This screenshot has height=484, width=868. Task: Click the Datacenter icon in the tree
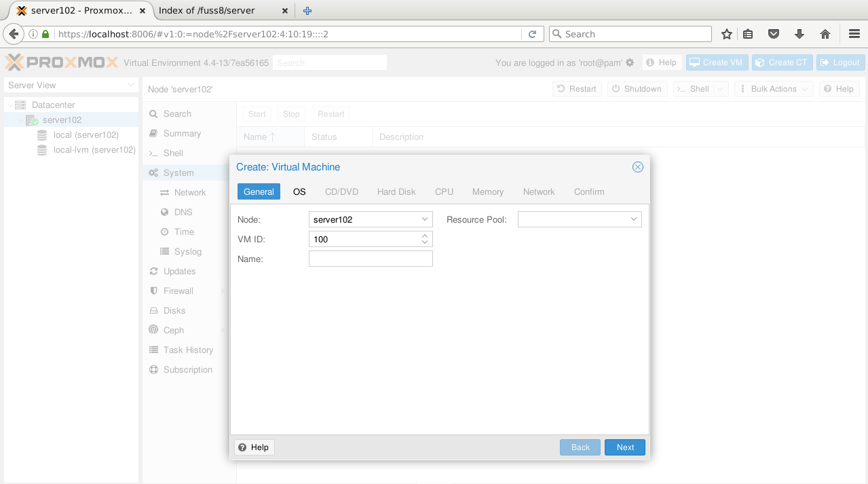[20, 105]
